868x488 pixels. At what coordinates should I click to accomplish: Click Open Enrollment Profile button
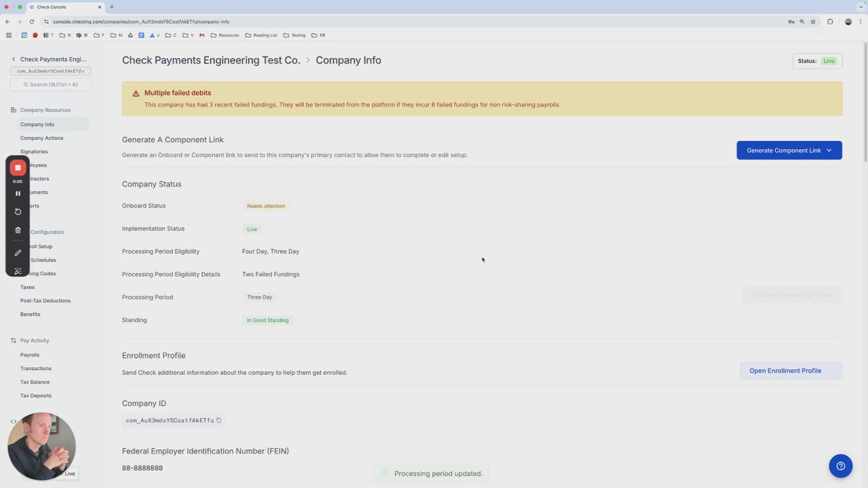[x=791, y=371]
